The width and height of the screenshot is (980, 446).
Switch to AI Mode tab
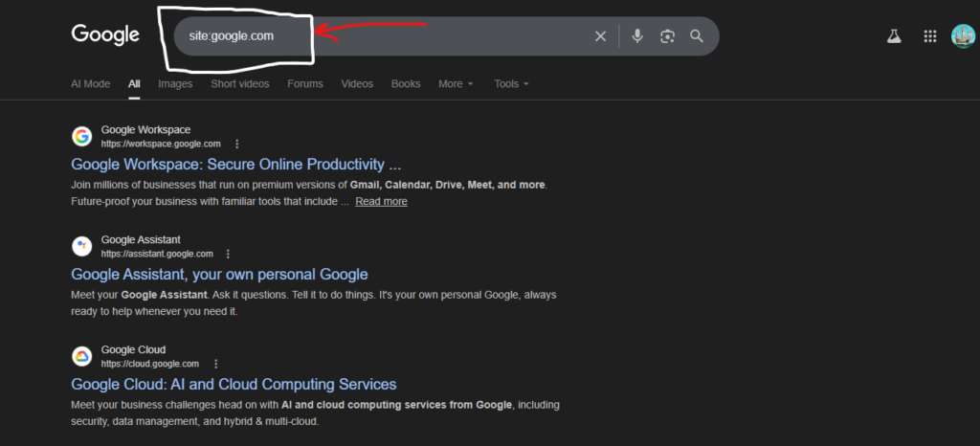pos(91,83)
